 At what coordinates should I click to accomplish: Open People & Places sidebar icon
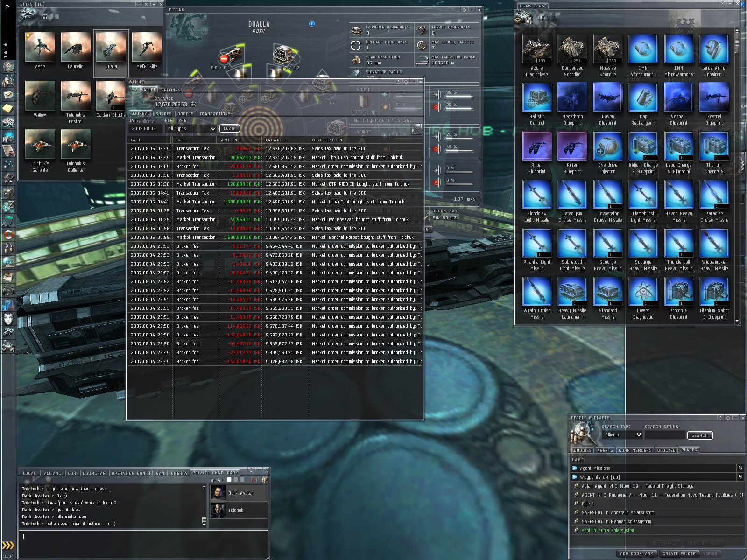point(8,81)
